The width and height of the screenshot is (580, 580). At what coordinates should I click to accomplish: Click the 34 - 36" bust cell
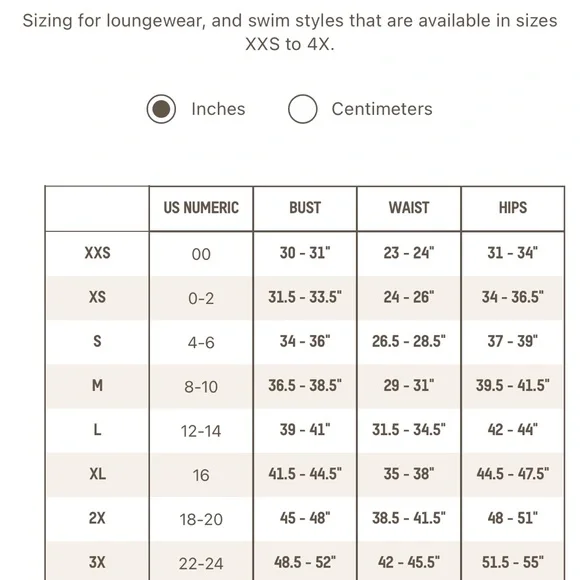pos(305,341)
